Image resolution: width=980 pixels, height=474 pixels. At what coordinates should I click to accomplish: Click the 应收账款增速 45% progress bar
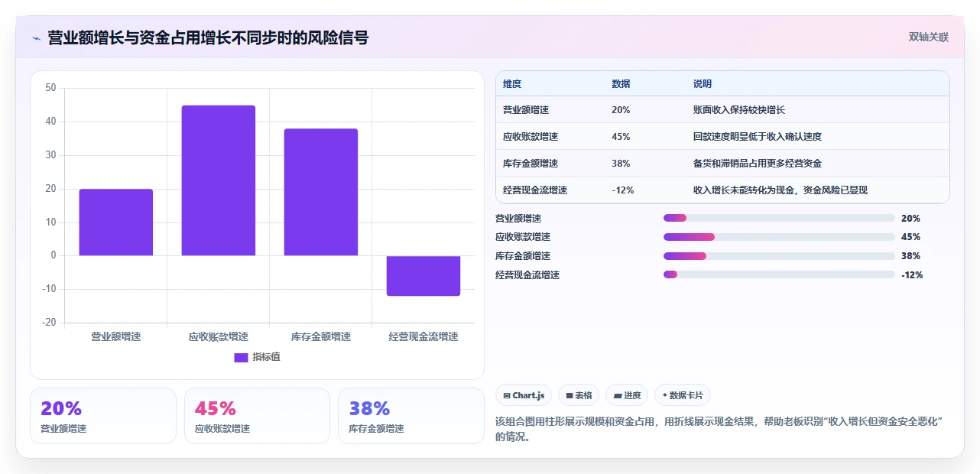pos(779,237)
